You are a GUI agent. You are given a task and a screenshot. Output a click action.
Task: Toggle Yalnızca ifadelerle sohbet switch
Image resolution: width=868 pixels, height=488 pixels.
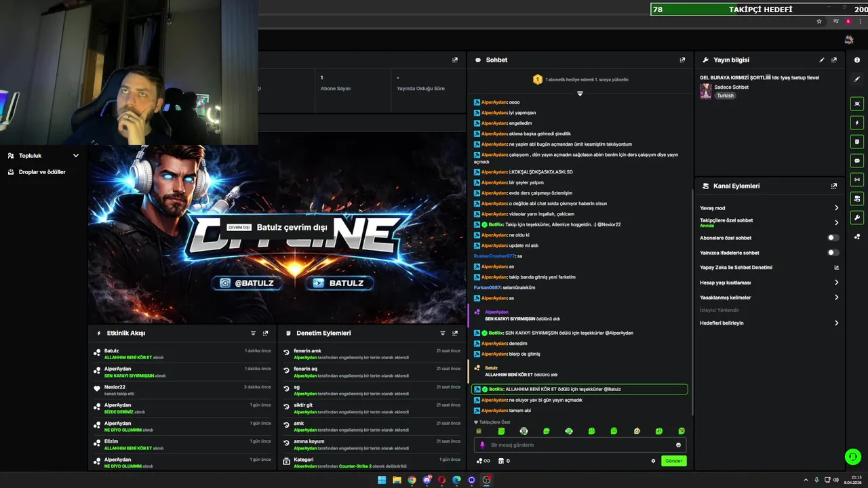(x=833, y=253)
